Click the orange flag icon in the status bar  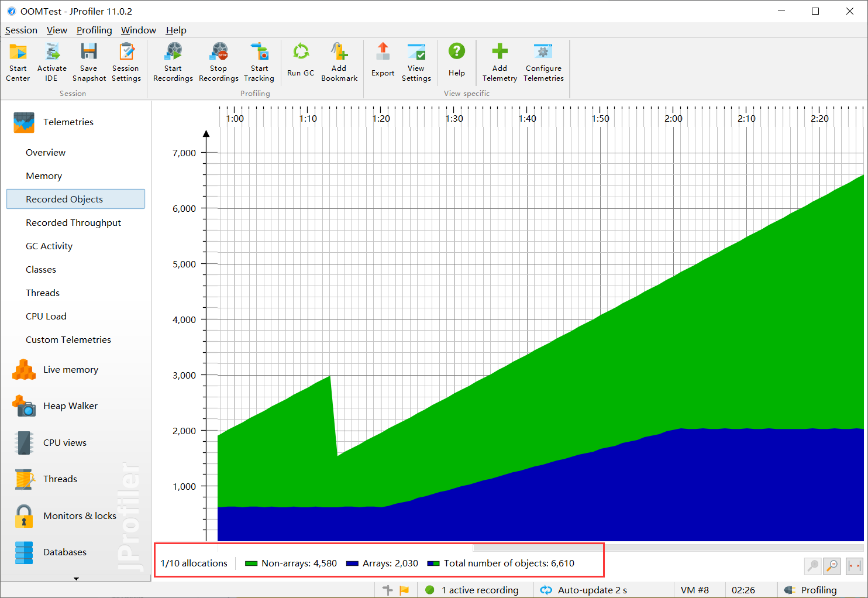pos(404,590)
